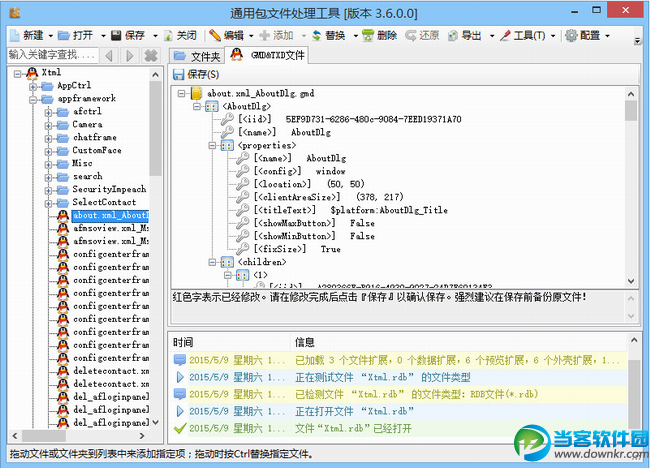
Task: Select the SecurityImpeach folder
Action: [x=109, y=189]
